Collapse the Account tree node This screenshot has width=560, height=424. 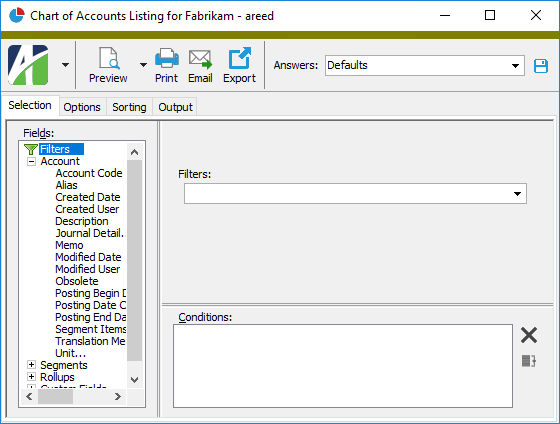click(x=31, y=161)
